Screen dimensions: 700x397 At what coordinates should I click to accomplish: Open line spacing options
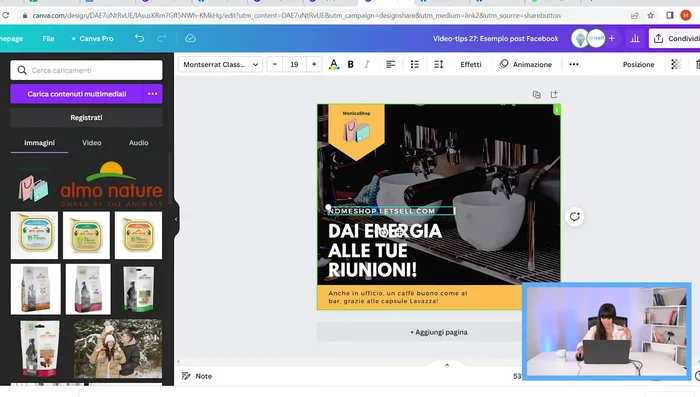[x=438, y=64]
